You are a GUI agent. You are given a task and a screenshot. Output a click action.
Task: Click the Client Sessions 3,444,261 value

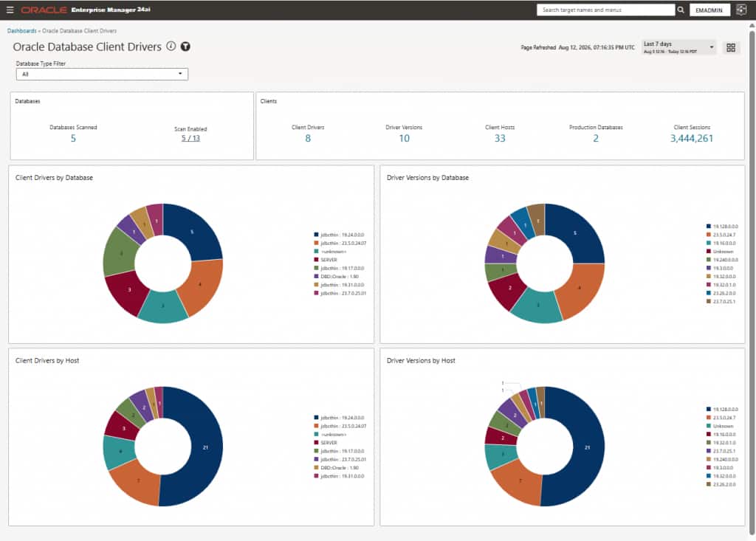pyautogui.click(x=691, y=138)
